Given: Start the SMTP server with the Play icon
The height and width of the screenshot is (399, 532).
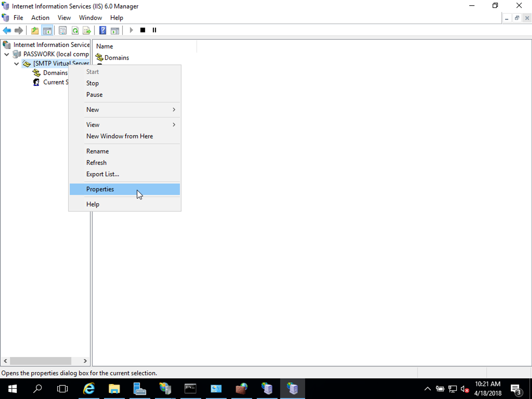Looking at the screenshot, I should coord(131,30).
